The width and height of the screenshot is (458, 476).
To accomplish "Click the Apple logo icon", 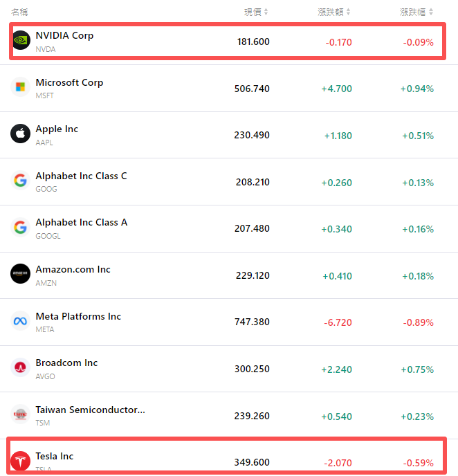I will pos(21,134).
